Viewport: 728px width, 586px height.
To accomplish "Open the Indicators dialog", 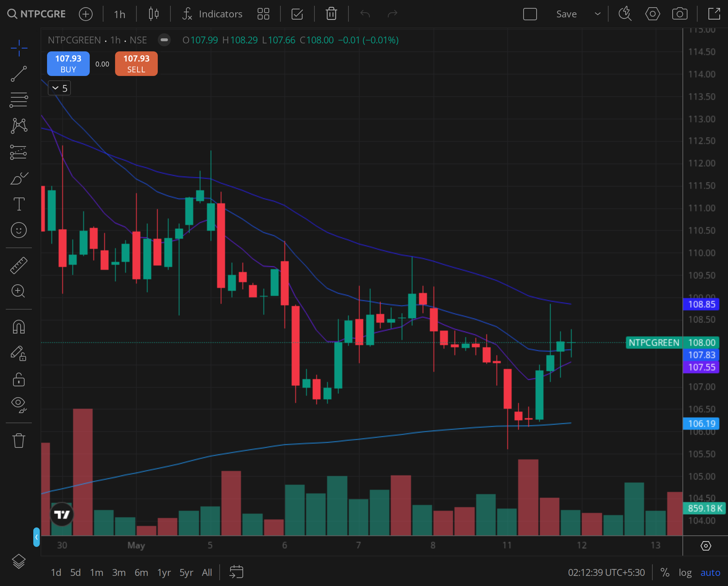I will (x=212, y=14).
